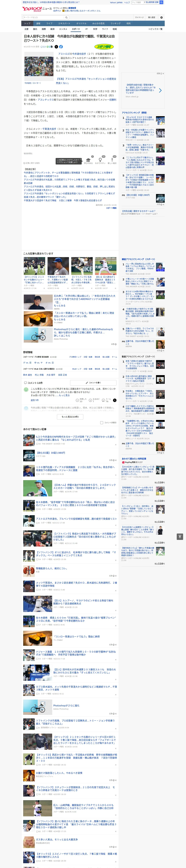Click the Yahoo! JAPAN News logo
This screenshot has height=868, width=186.
click(x=37, y=9)
